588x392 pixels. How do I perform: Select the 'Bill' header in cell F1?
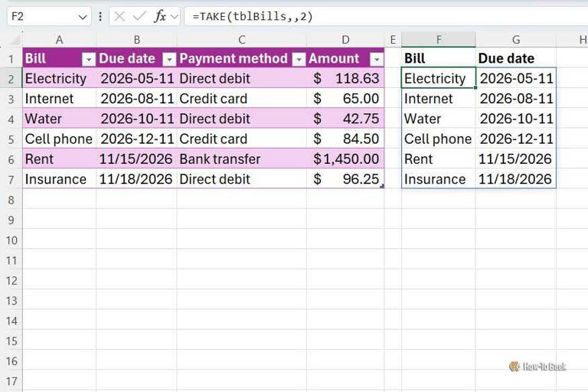tap(439, 58)
